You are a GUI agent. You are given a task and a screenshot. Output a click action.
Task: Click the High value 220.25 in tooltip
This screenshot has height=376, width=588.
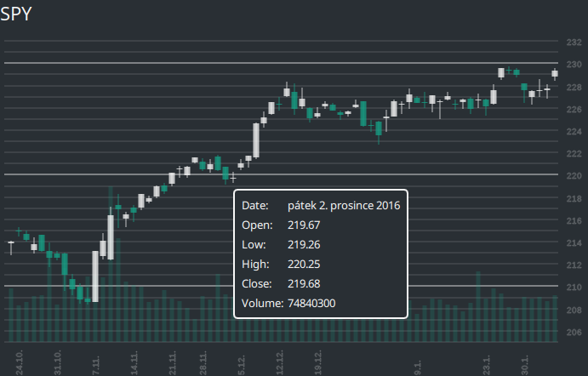point(304,264)
